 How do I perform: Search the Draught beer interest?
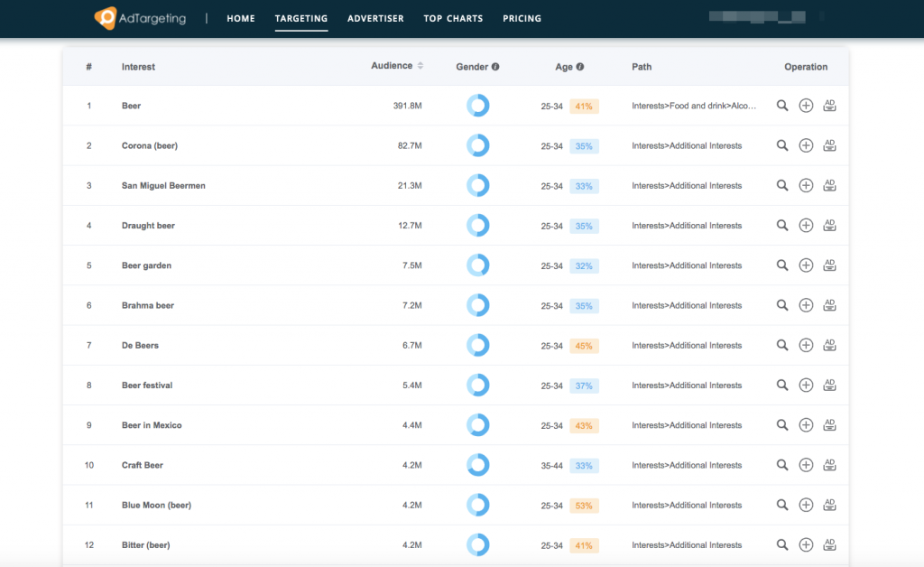[x=782, y=226]
